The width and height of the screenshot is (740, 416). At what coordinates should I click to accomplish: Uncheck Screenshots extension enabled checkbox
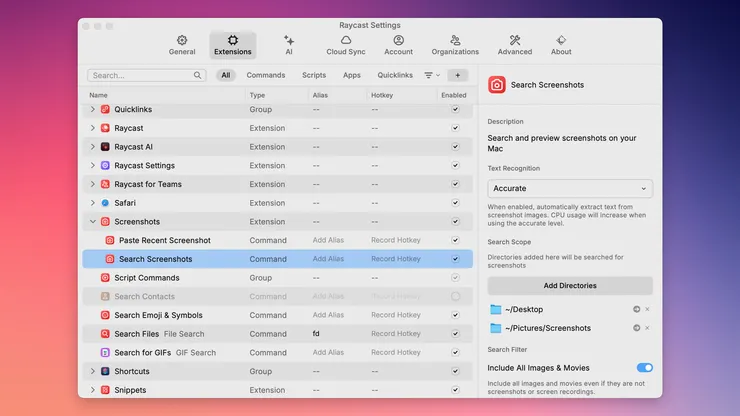coord(455,221)
